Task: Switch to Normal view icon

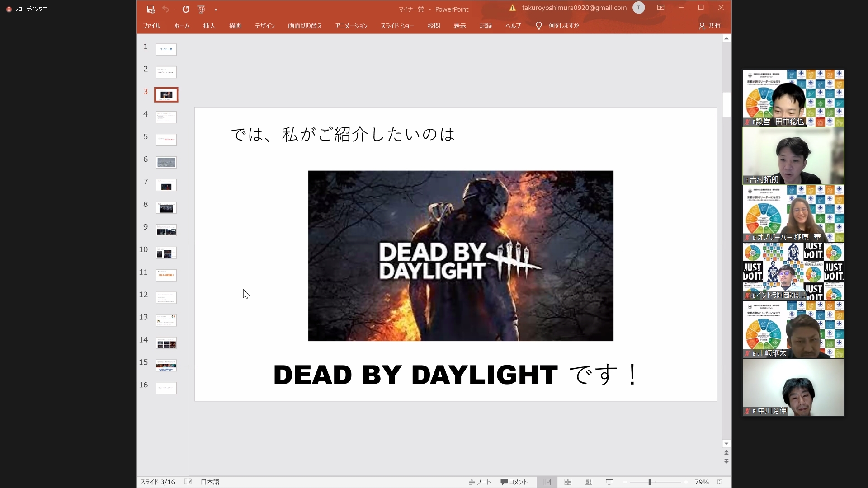Action: click(x=547, y=482)
